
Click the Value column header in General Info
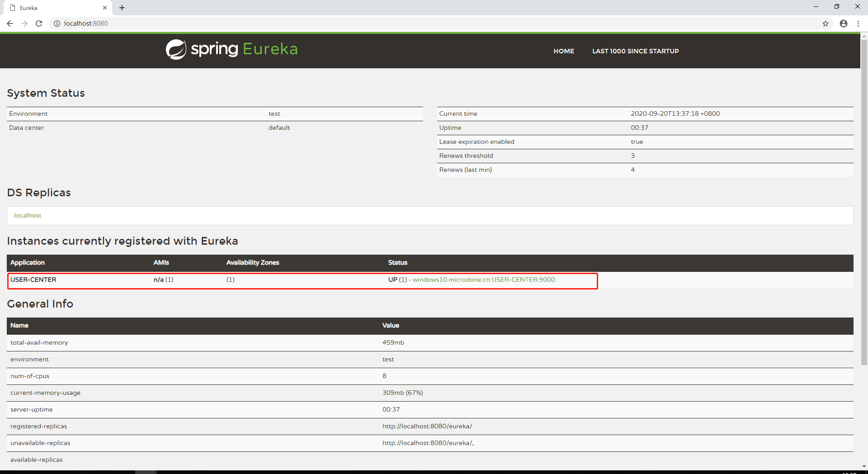point(391,325)
